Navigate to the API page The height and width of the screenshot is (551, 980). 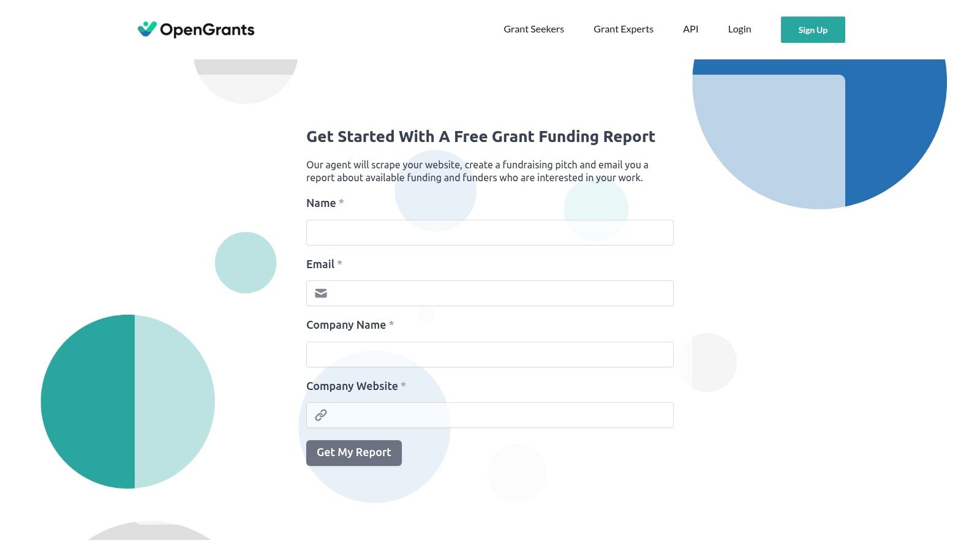pyautogui.click(x=690, y=29)
